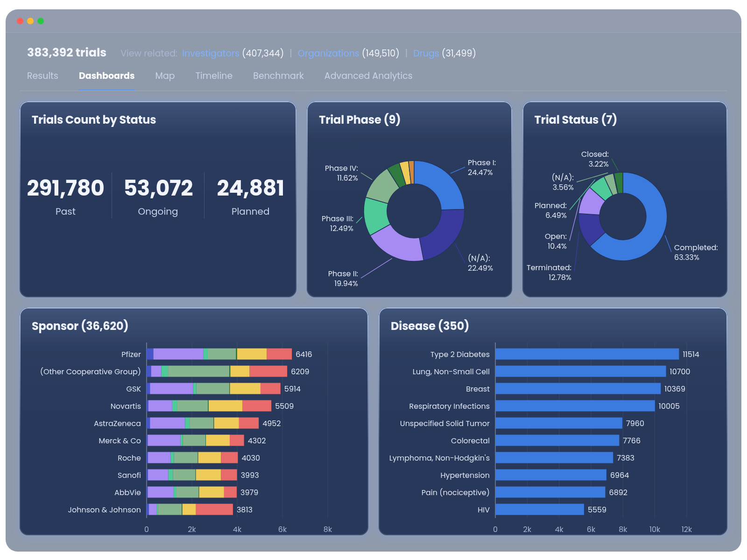Select the Phase I donut slice
747x560 pixels.
coord(442,185)
